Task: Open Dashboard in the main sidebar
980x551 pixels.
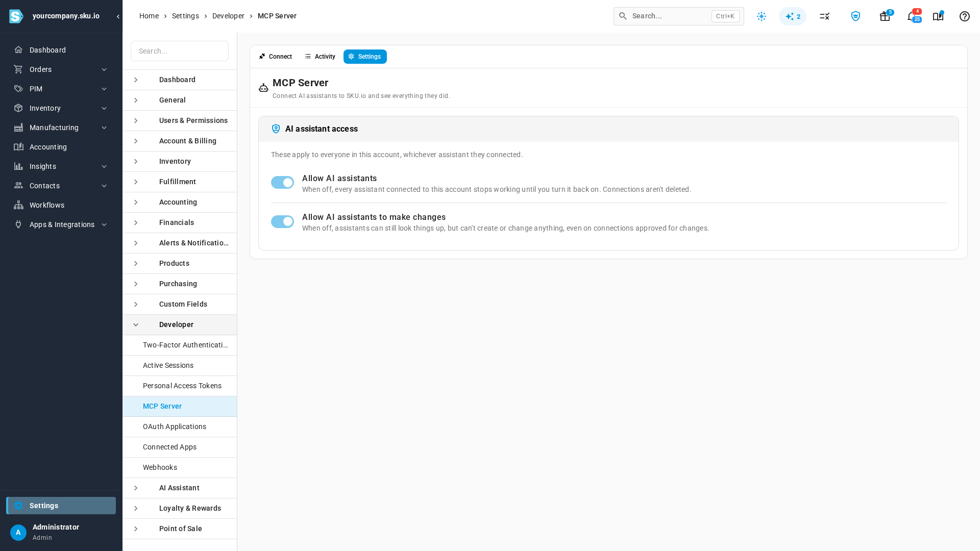Action: pos(61,50)
